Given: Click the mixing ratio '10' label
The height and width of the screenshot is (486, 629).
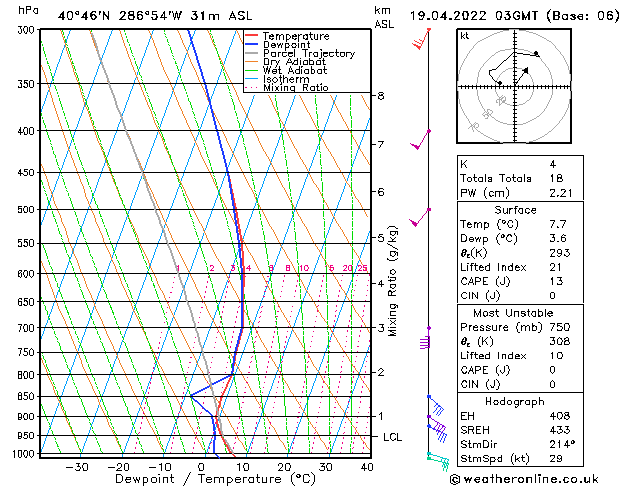Looking at the screenshot, I should 304,268.
